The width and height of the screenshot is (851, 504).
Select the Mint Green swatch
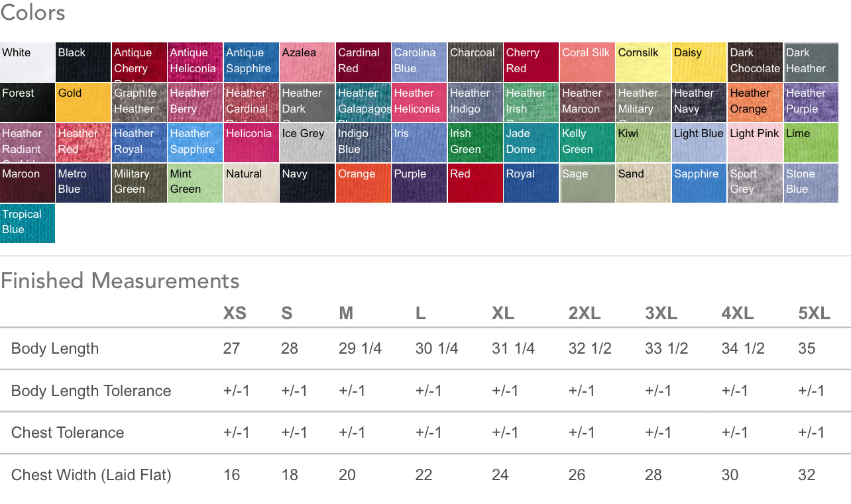195,183
